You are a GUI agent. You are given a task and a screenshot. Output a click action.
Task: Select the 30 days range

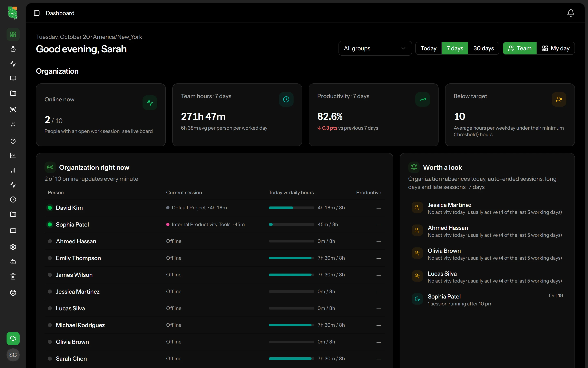pyautogui.click(x=483, y=48)
